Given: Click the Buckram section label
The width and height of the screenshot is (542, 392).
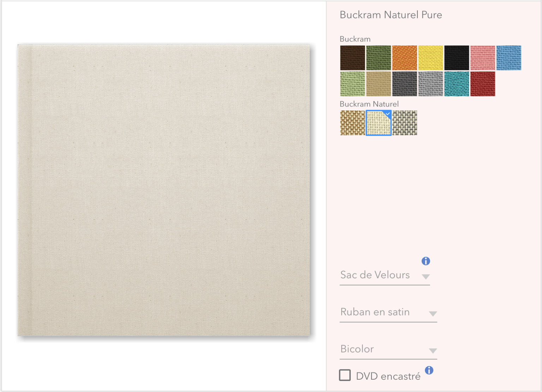Looking at the screenshot, I should (x=355, y=39).
